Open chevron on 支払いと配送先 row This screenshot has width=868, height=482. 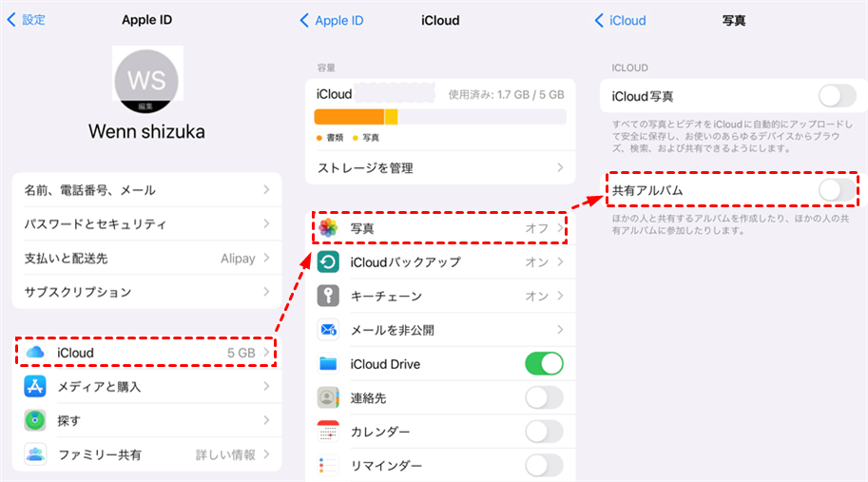267,258
